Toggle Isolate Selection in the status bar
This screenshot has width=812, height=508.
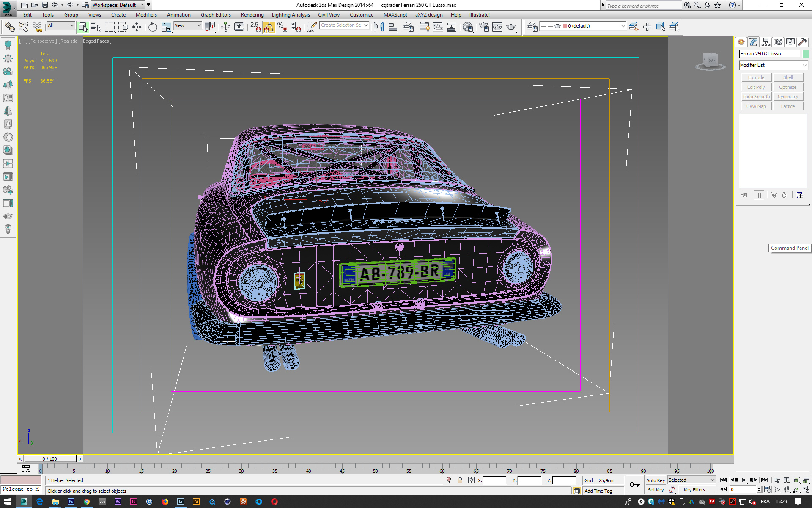(x=449, y=480)
